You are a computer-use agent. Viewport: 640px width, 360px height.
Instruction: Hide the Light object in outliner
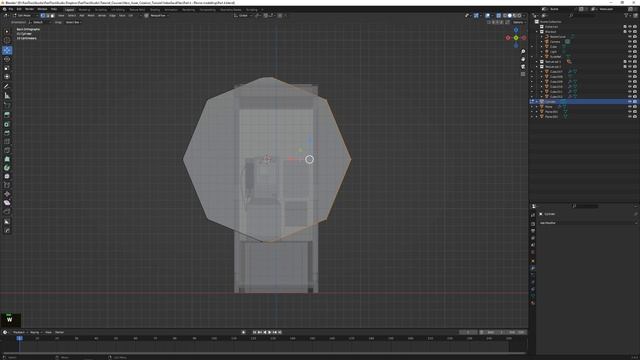630,51
